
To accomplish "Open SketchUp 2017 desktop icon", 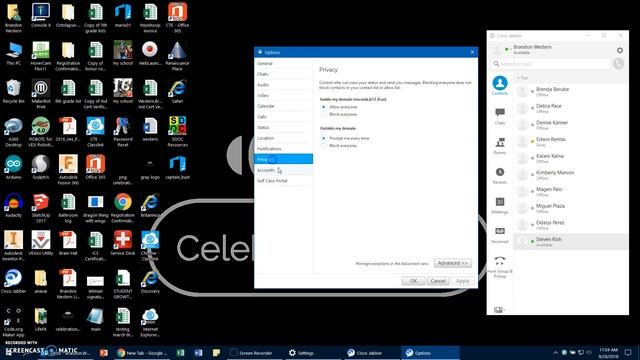I will (41, 207).
